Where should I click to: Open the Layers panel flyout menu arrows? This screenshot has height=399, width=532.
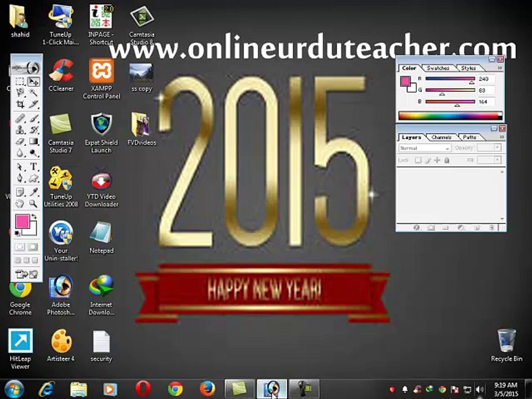pyautogui.click(x=502, y=137)
